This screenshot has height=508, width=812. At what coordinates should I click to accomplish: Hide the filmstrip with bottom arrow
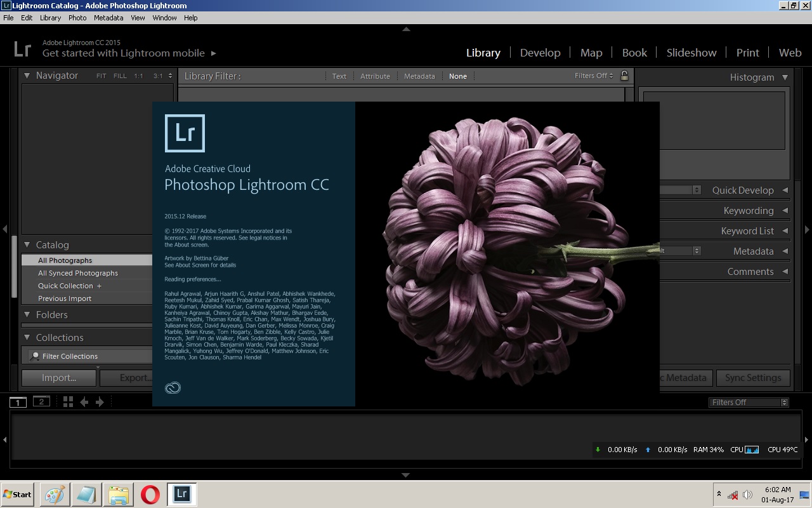pyautogui.click(x=406, y=475)
